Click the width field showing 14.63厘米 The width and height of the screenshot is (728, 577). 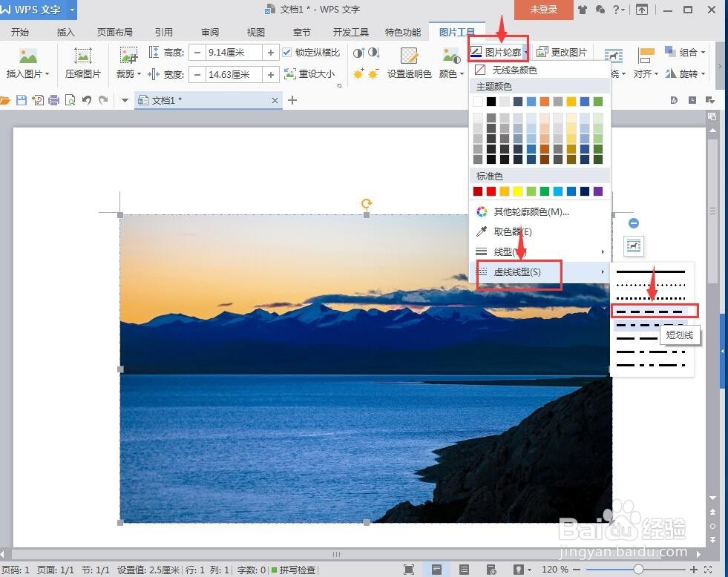point(234,74)
